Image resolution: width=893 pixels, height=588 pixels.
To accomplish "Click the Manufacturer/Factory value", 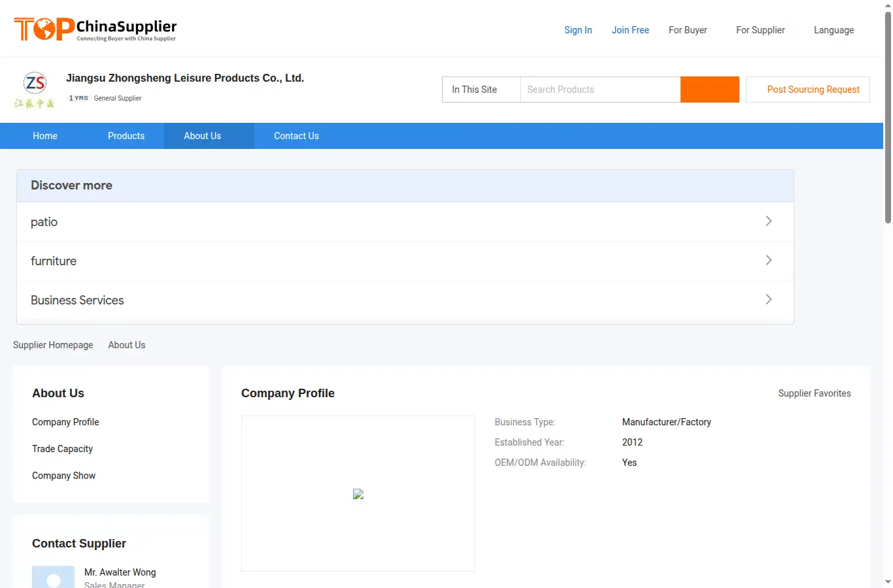I will (667, 422).
